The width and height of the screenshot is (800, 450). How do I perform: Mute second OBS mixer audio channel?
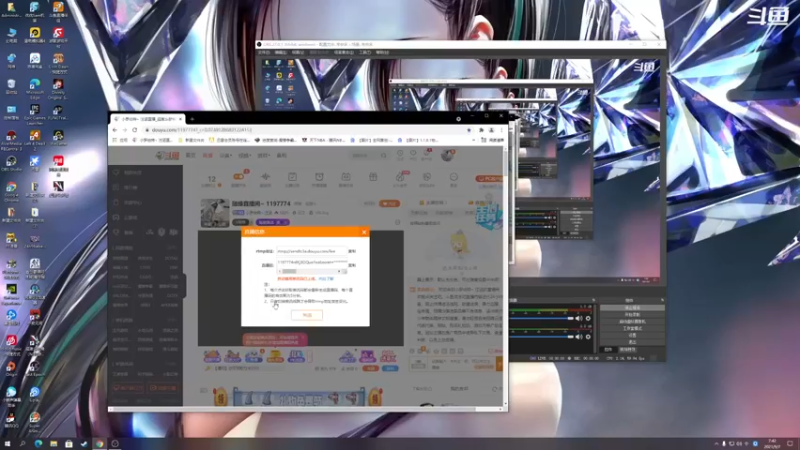coord(579,337)
